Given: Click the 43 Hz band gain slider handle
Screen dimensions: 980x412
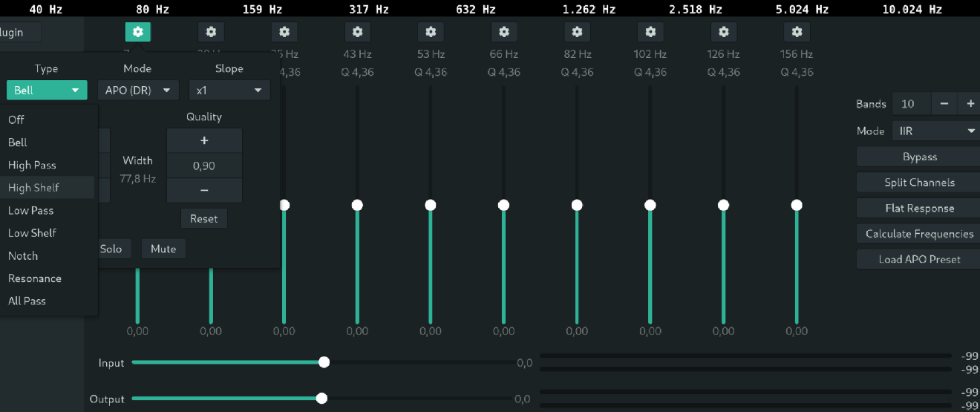Looking at the screenshot, I should tap(357, 205).
